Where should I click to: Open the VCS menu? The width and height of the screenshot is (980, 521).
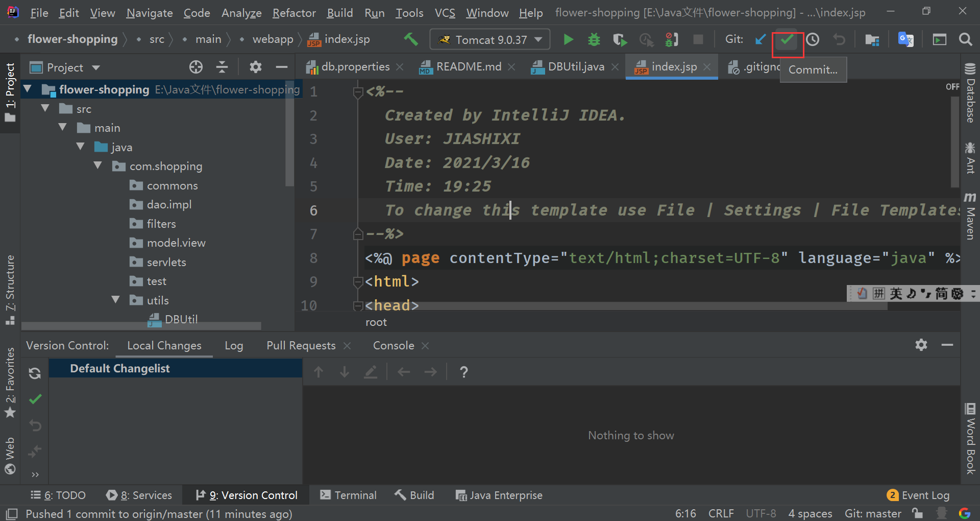[445, 13]
